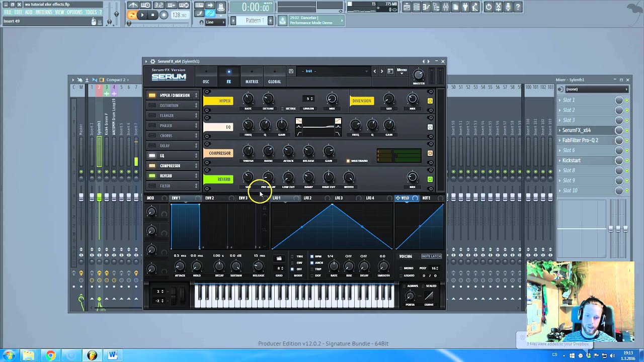Image resolution: width=644 pixels, height=362 pixels.
Task: Click the Serum plugin gear icon
Action: [x=153, y=61]
